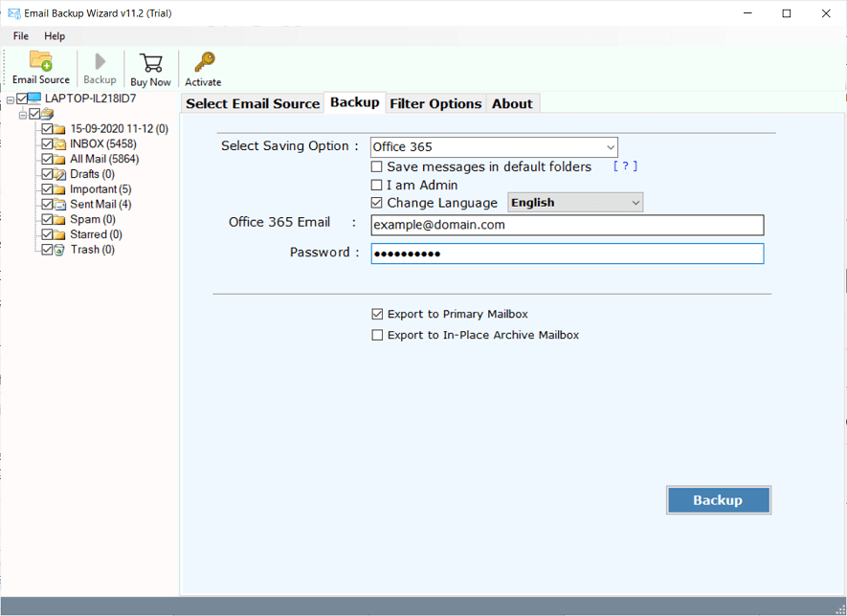Viewport: 847px width, 616px height.
Task: Click the blue Backup button
Action: point(719,500)
